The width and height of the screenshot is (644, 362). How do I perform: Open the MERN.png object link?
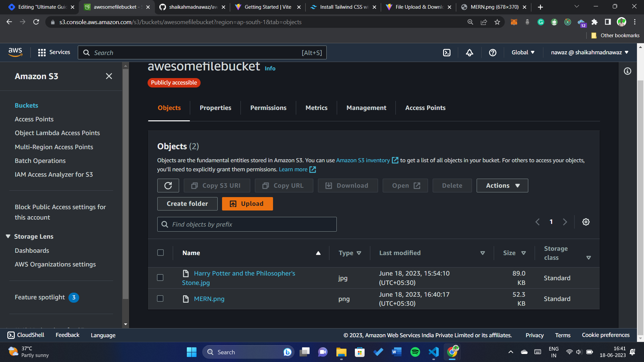(x=209, y=299)
